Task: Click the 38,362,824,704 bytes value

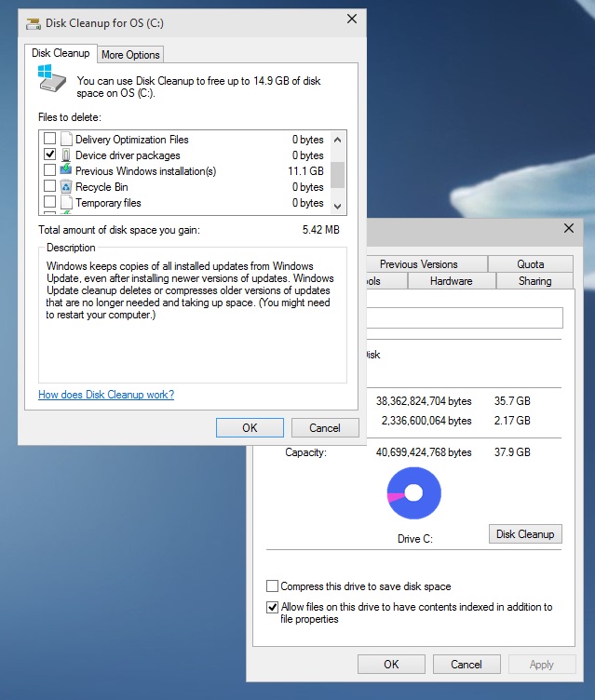Action: click(424, 401)
